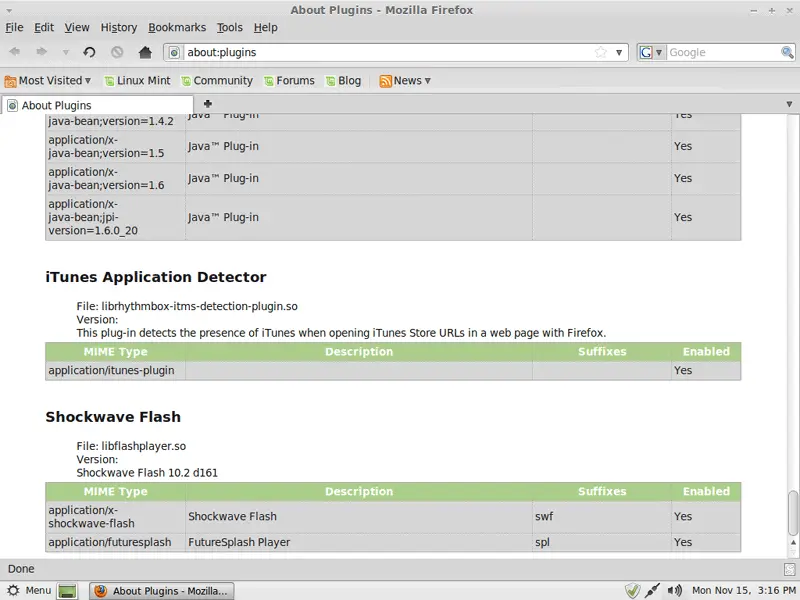
Task: Click iTunes table MIME Type header
Action: (115, 352)
